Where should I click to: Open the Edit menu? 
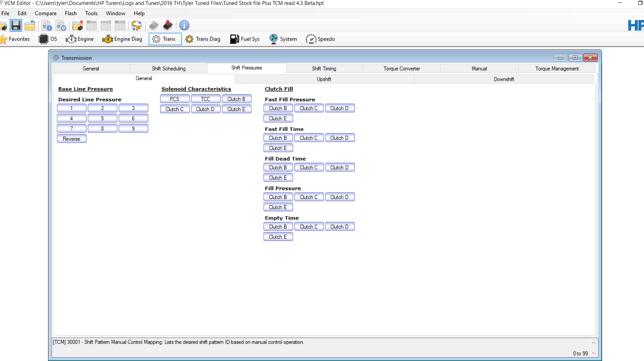pyautogui.click(x=22, y=13)
